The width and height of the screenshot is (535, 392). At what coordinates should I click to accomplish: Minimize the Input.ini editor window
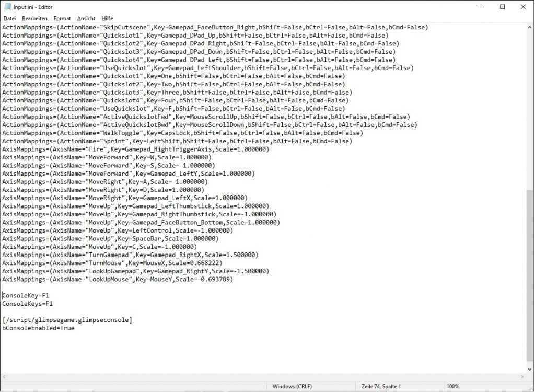tap(479, 7)
